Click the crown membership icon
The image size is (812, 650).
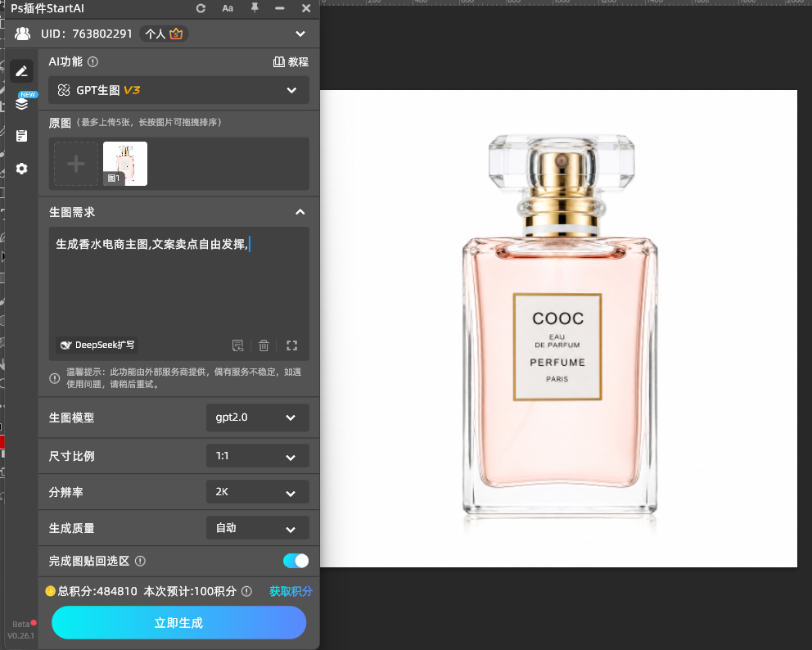[x=176, y=34]
